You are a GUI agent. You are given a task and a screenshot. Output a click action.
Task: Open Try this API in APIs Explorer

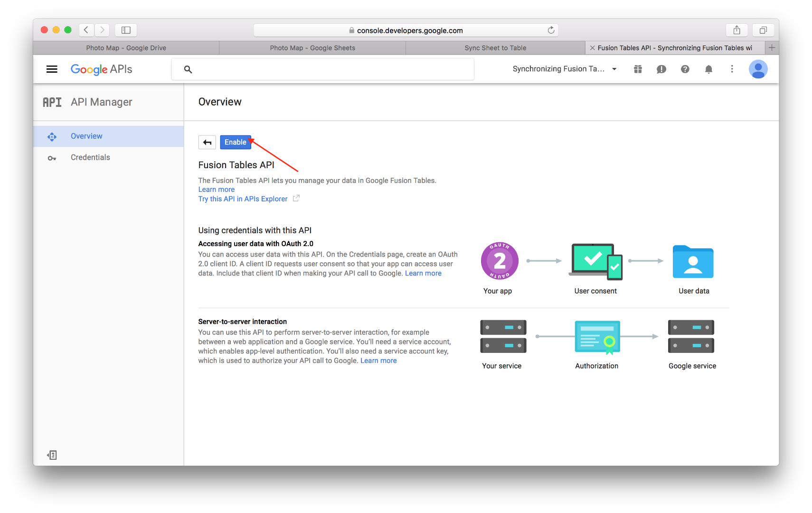coord(243,199)
